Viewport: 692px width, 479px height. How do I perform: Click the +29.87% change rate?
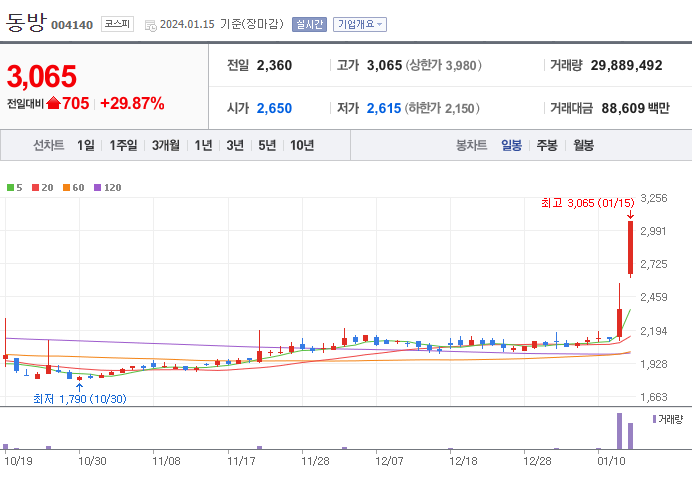(132, 103)
